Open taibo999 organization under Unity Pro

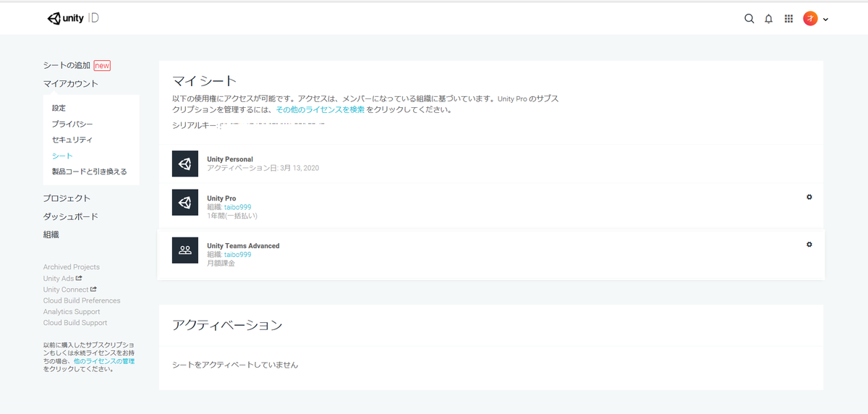tap(238, 207)
